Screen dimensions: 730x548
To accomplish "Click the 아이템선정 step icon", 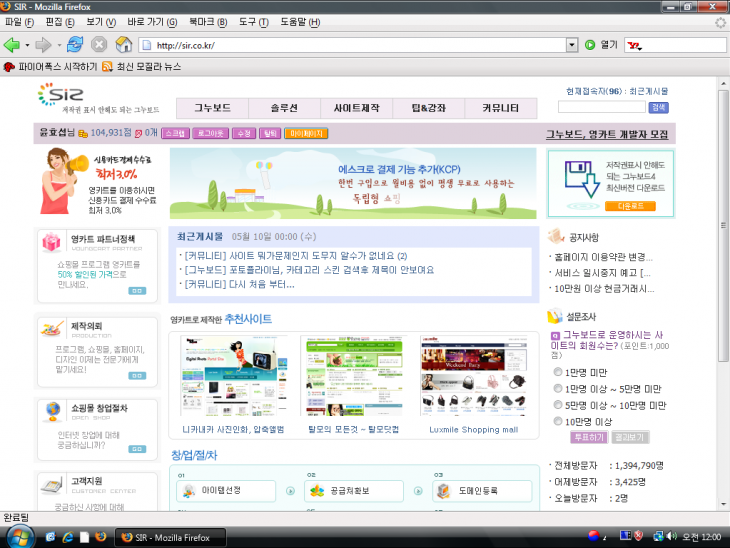I will tap(189, 491).
